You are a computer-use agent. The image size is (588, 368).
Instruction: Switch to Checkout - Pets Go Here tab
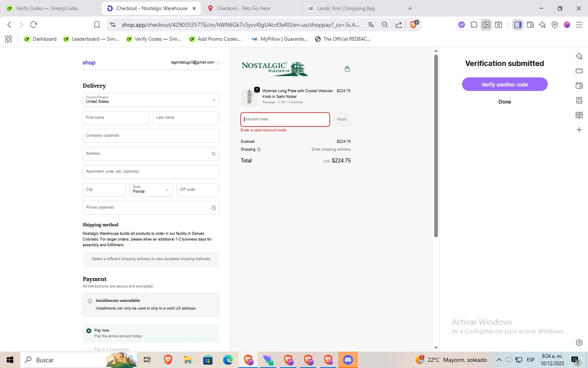pyautogui.click(x=251, y=8)
